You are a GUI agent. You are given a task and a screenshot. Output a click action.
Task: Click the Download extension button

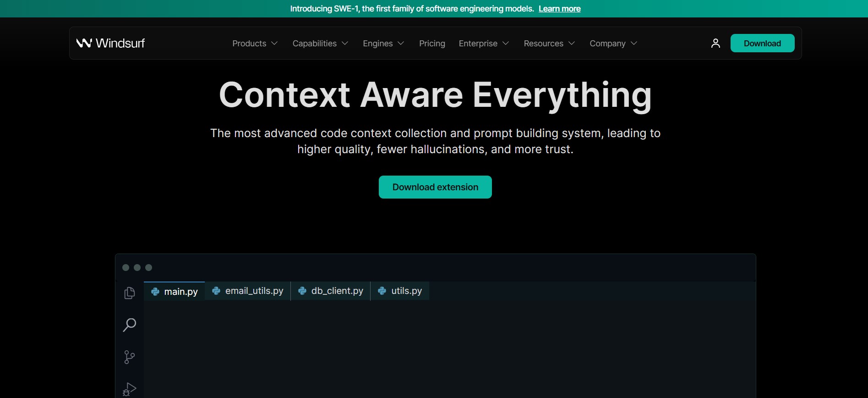pos(435,187)
